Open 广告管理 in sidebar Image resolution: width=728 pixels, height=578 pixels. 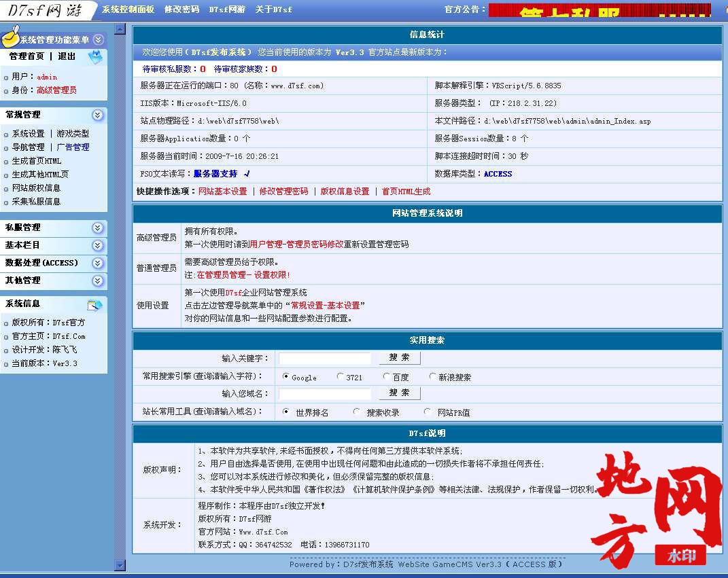(x=73, y=147)
